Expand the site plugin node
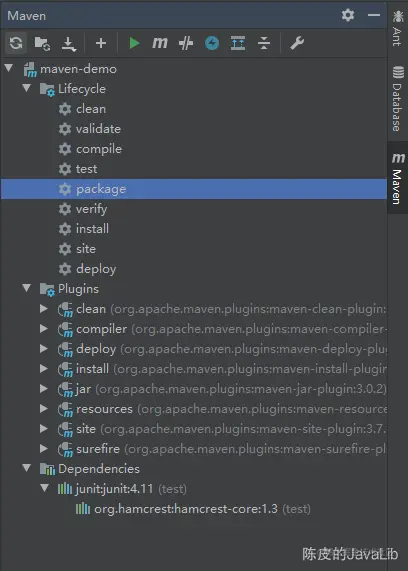Screen dimensions: 408x571 (x=44, y=429)
